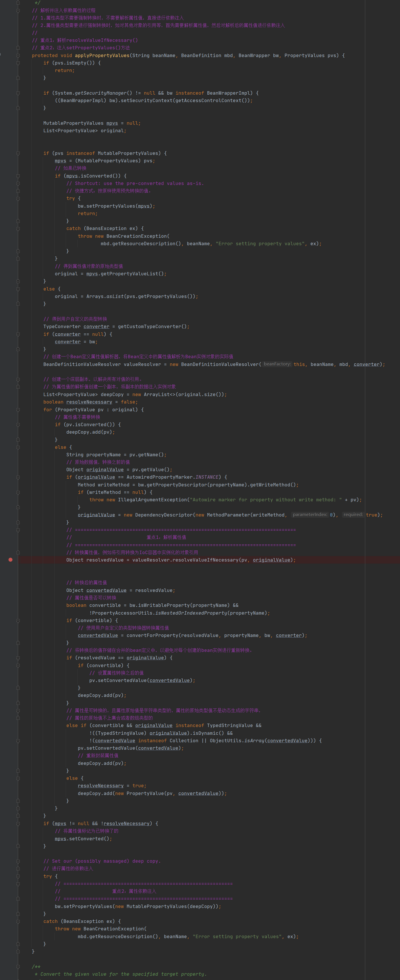Viewport: 400px width, 980px height.
Task: Click 'MethodParameter' constructor name
Action: (228, 515)
